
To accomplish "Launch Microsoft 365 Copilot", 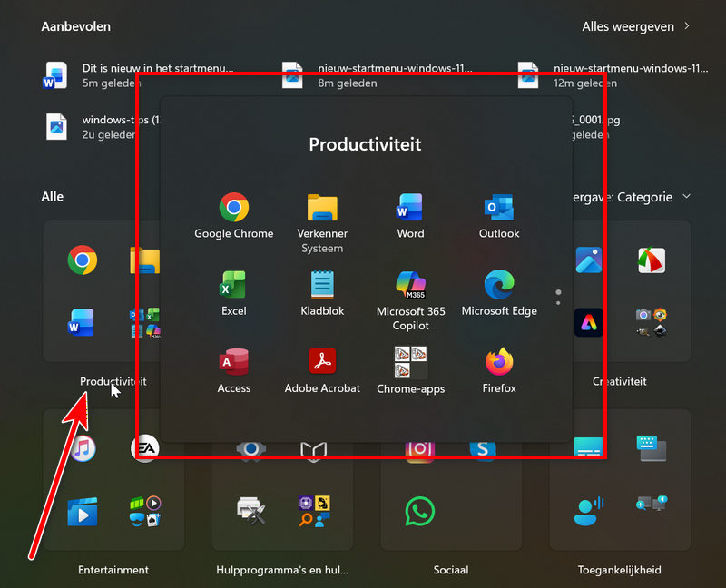I will click(410, 285).
